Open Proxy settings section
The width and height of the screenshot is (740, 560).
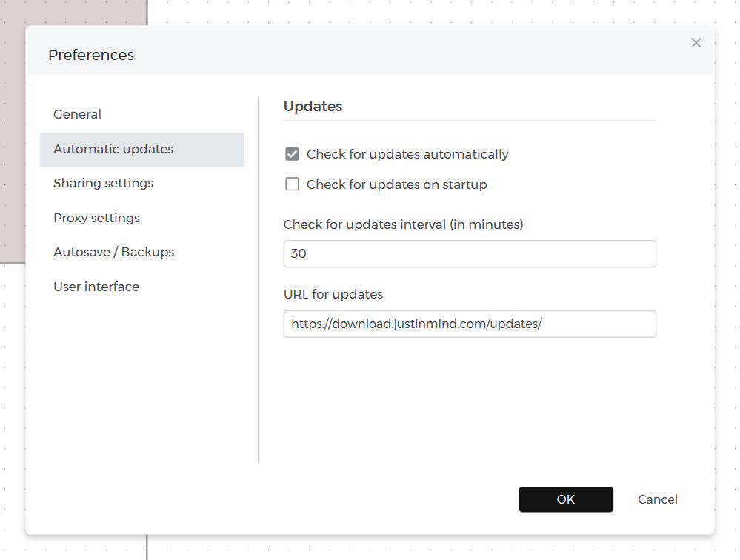(x=96, y=218)
